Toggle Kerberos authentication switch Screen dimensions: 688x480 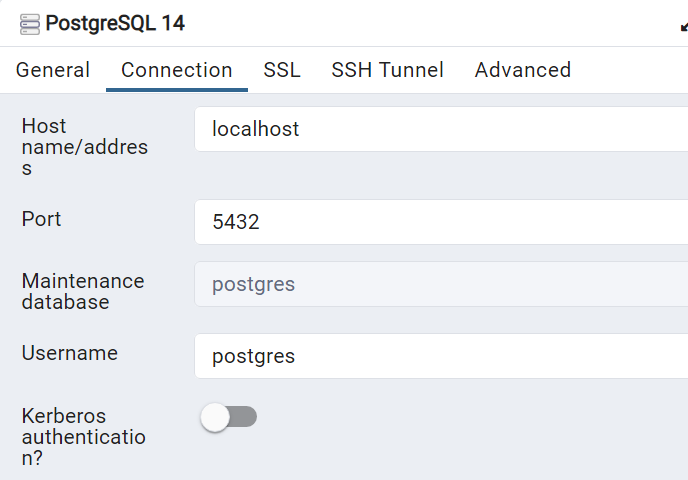(x=229, y=417)
